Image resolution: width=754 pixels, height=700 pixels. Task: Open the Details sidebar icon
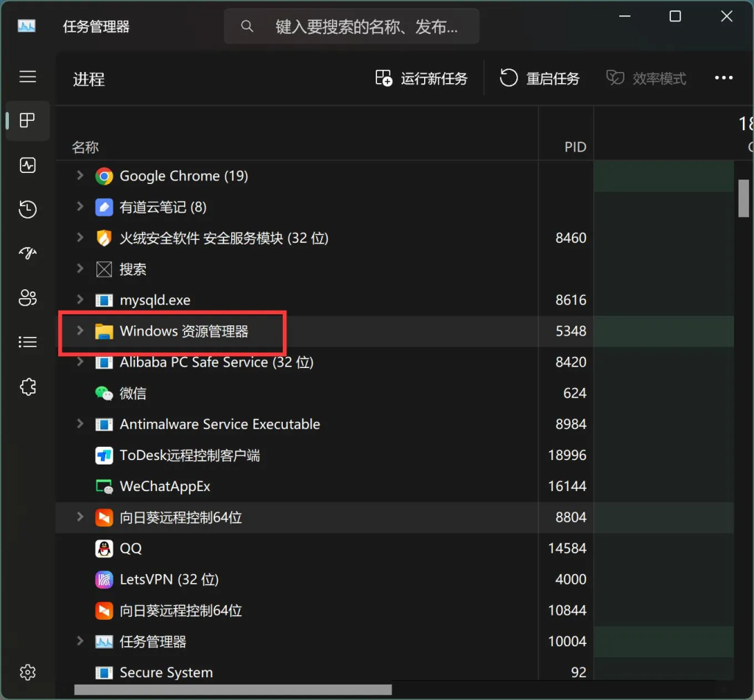click(x=27, y=342)
